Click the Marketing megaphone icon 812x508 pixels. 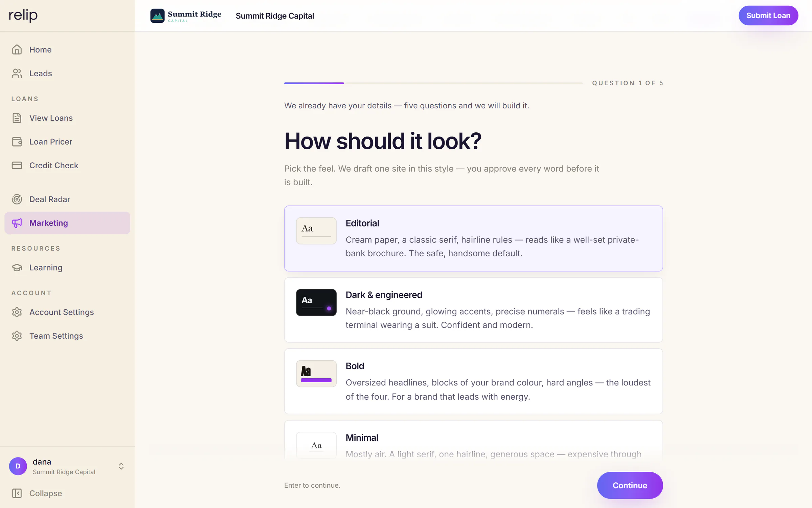17,223
